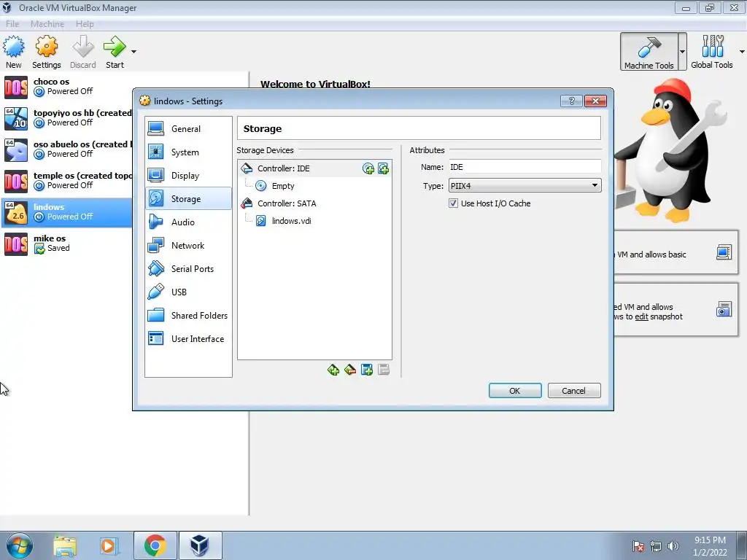
Task: Open the General settings category
Action: [x=188, y=129]
